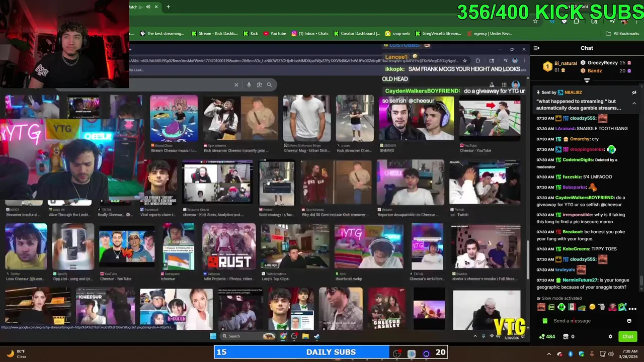Collapse the pinned message chevron
The image size is (644, 362).
pyautogui.click(x=634, y=103)
